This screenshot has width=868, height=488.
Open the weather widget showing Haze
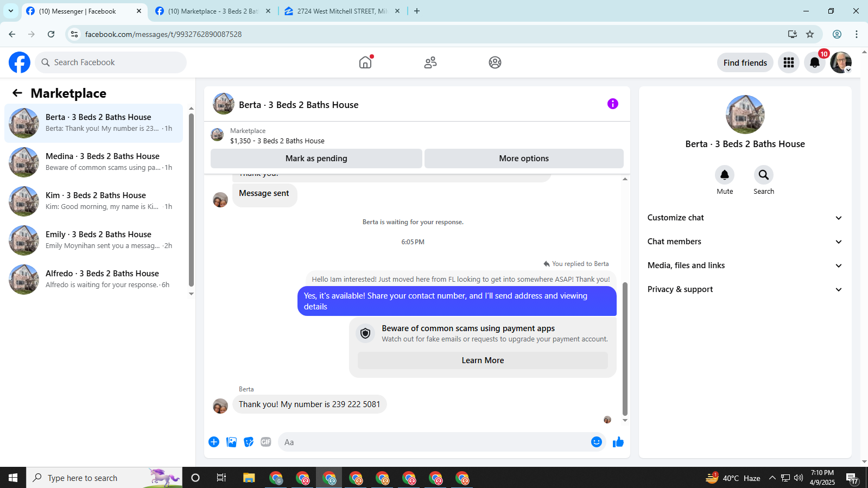pyautogui.click(x=732, y=478)
